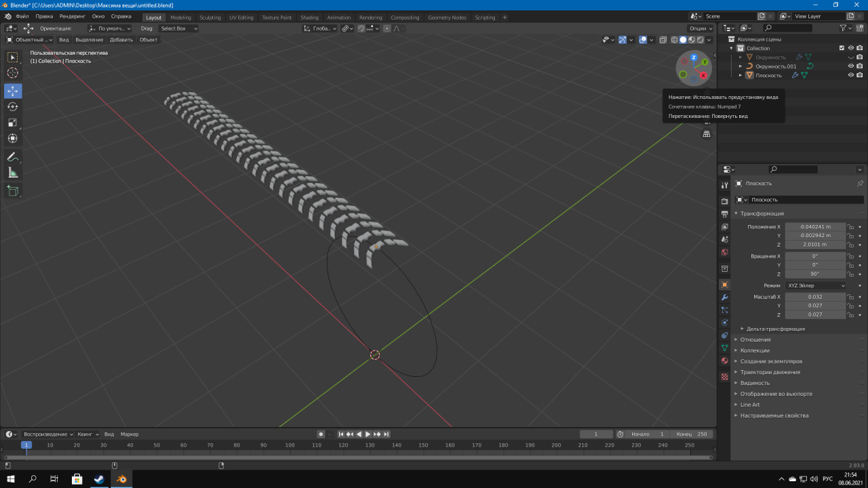The height and width of the screenshot is (488, 868).
Task: Jump to the timeline's last frame
Action: pos(387,434)
